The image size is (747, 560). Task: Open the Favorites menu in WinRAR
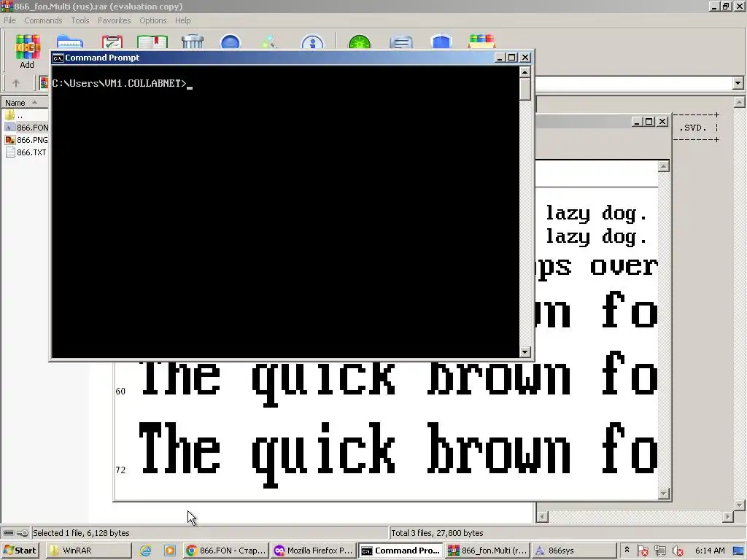pyautogui.click(x=114, y=20)
